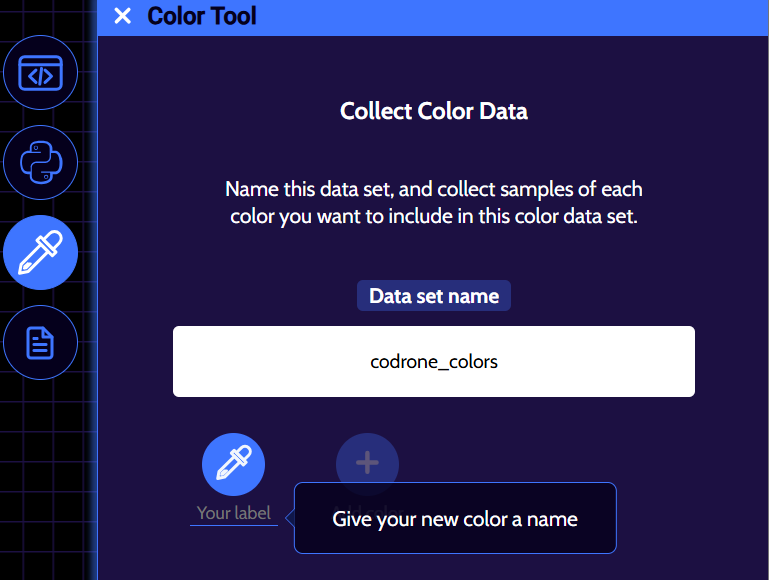Viewport: 769px width, 580px height.
Task: Click the 'Data set name' label
Action: pyautogui.click(x=433, y=296)
